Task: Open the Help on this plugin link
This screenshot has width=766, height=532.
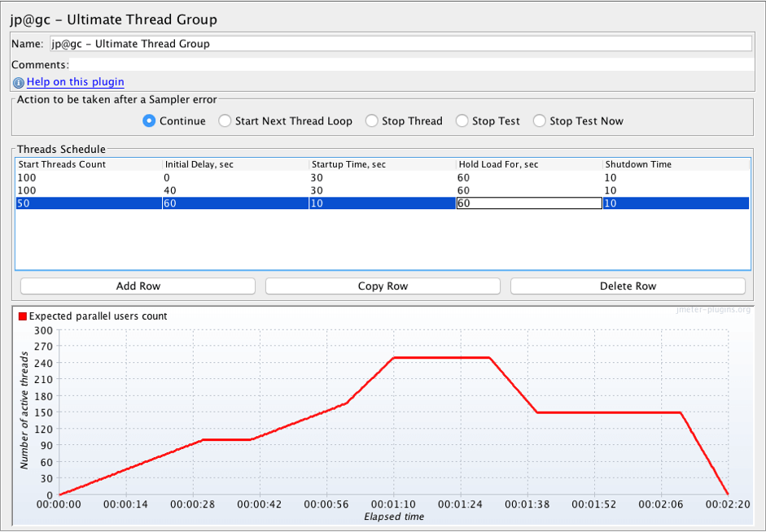Action: [75, 82]
